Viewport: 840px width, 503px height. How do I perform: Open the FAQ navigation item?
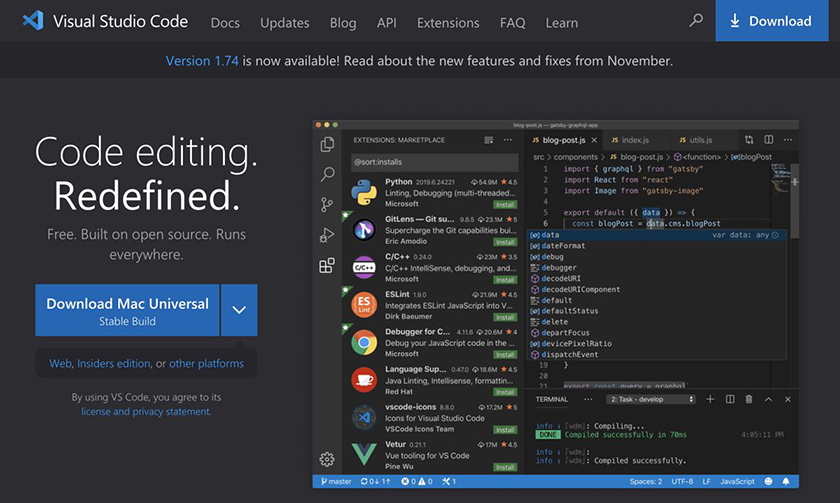[x=512, y=23]
